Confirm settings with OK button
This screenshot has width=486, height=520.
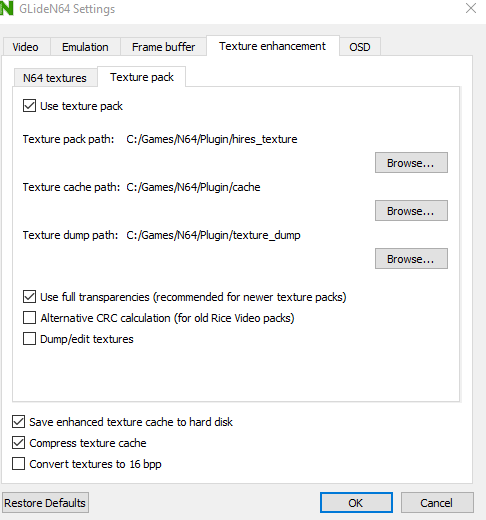click(356, 503)
